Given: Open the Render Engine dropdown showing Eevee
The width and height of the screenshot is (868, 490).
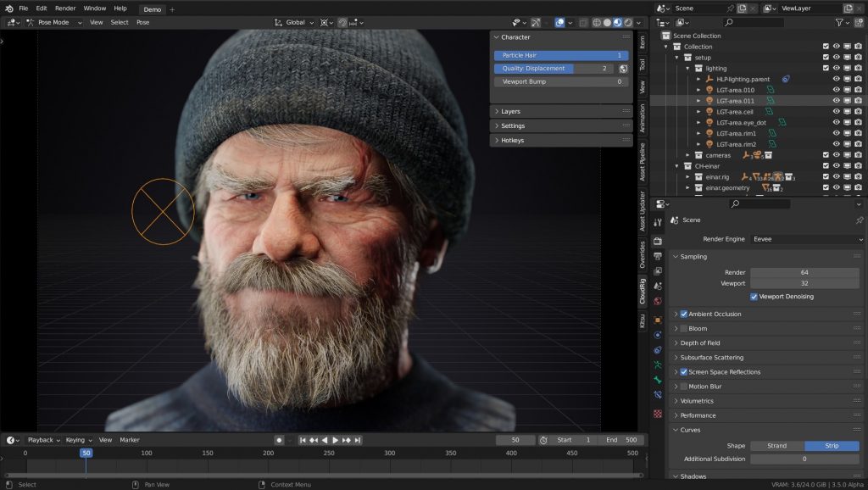Looking at the screenshot, I should coord(805,238).
